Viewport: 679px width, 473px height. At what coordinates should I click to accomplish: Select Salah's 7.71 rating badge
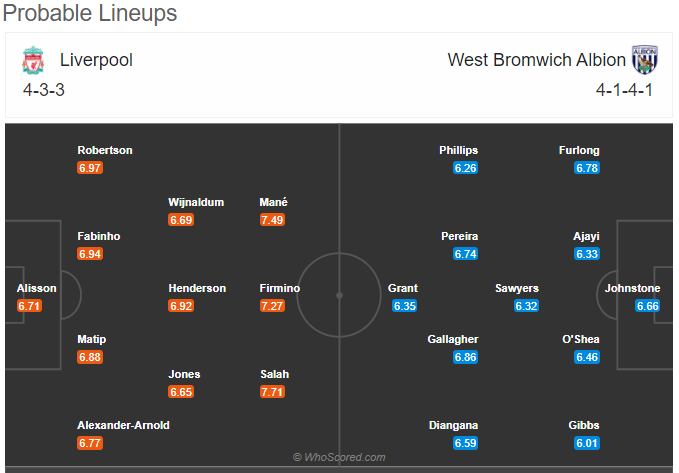tap(272, 392)
